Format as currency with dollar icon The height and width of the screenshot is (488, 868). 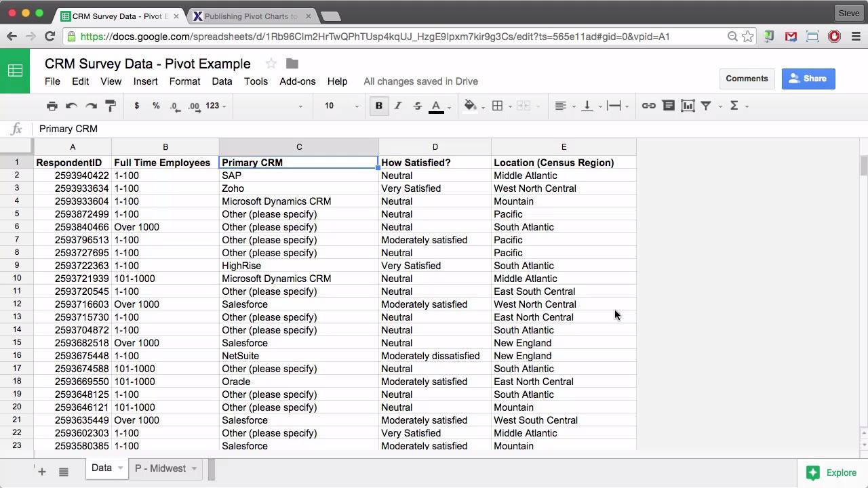(x=137, y=106)
